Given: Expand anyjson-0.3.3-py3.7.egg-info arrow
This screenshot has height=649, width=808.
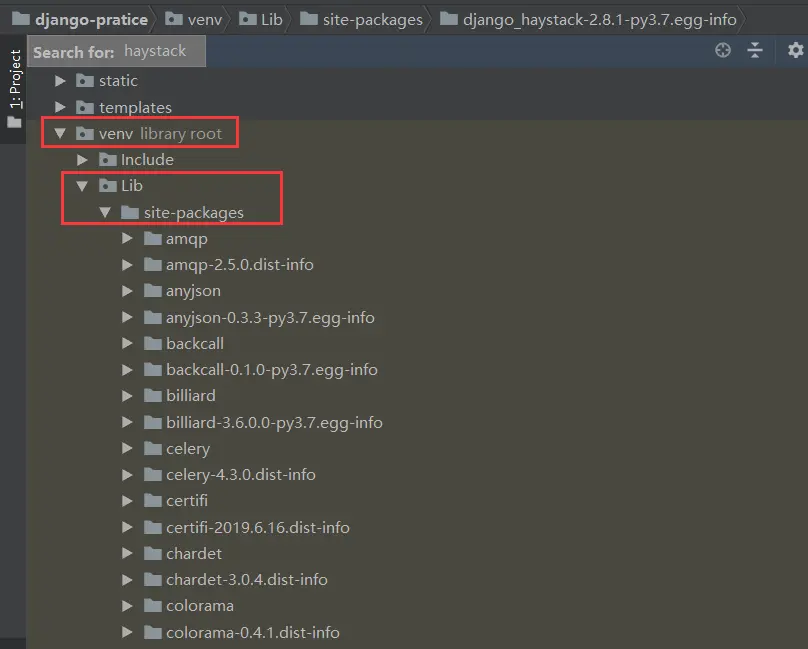Looking at the screenshot, I should pos(127,318).
